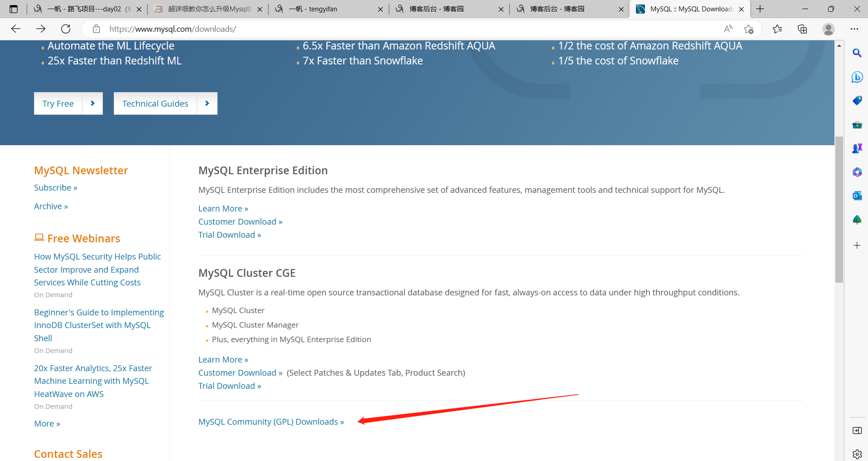Click Learn More under Enterprise Edition
Screen dimensions: 868x461
pos(223,209)
